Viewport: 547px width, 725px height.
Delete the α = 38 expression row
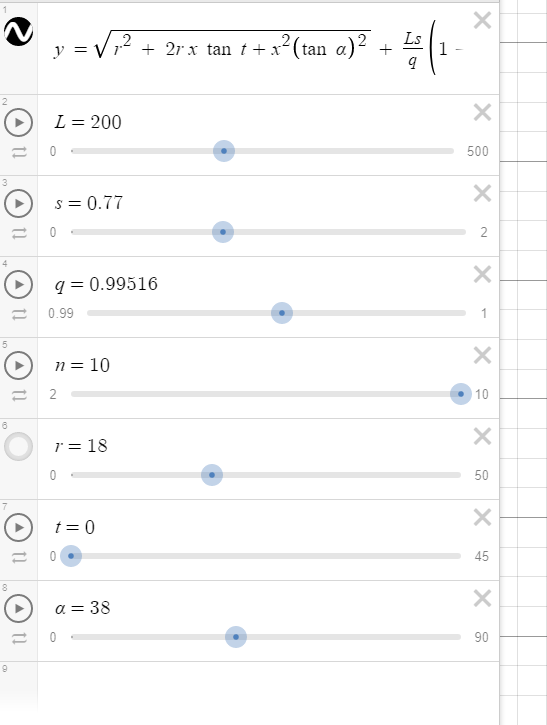click(482, 598)
